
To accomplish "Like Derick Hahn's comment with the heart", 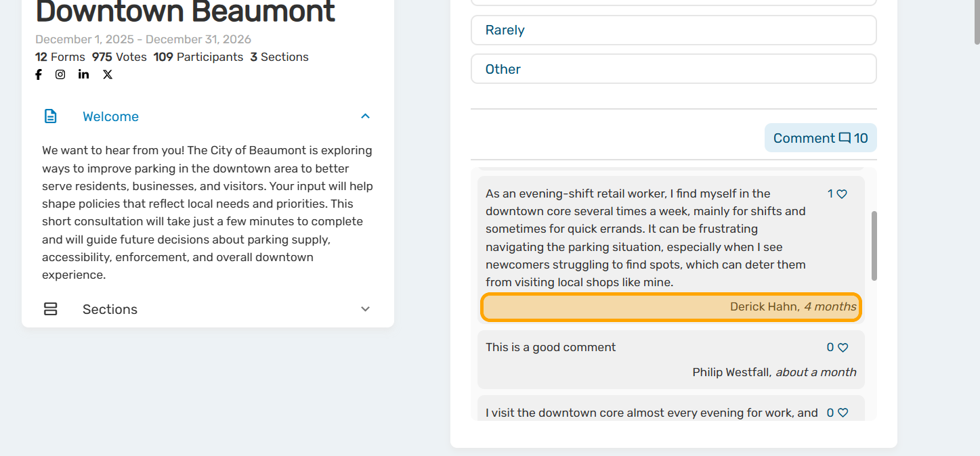I will click(x=842, y=194).
